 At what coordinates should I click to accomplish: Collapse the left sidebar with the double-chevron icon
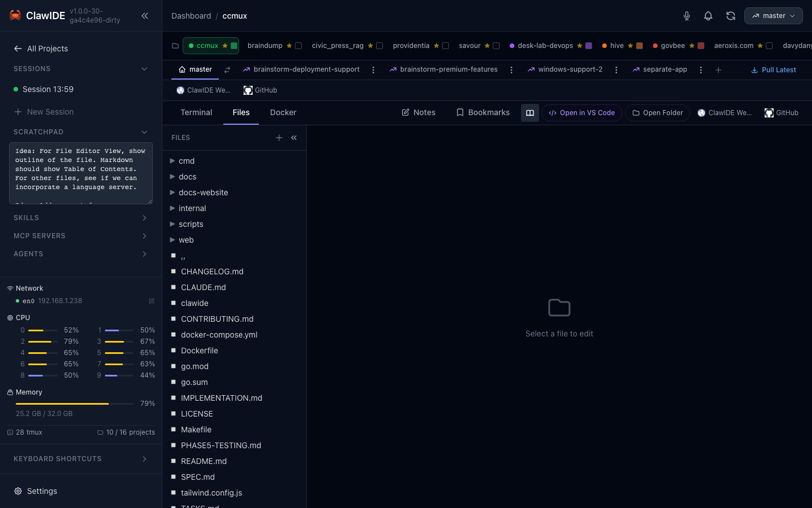(x=145, y=16)
